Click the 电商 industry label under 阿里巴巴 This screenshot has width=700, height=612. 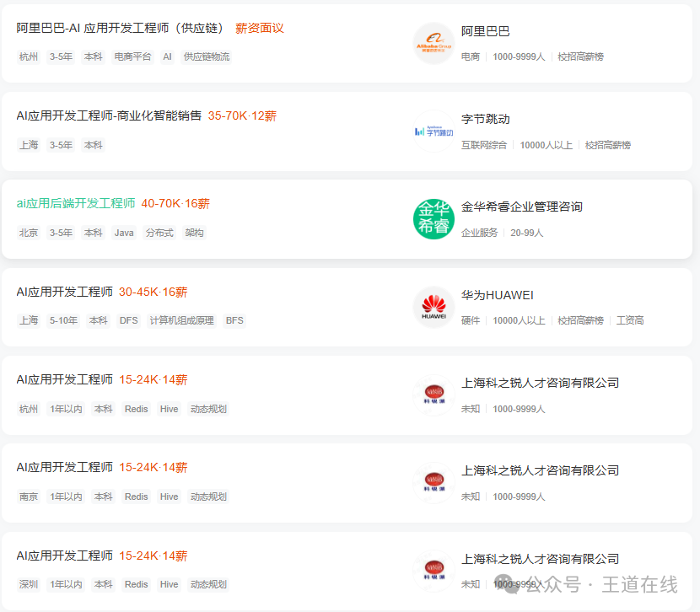tap(471, 56)
